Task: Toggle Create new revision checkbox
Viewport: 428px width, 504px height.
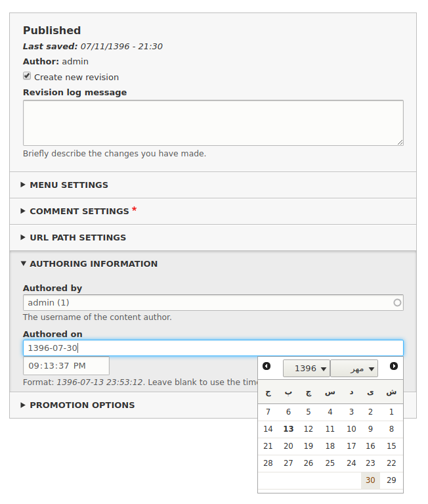Action: 27,76
